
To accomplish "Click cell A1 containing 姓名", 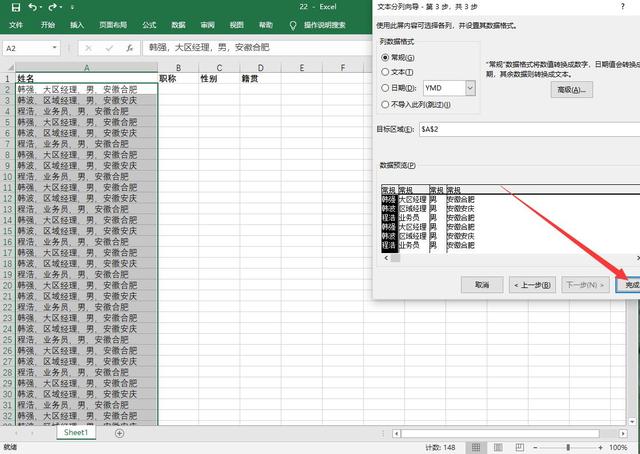I will [87, 78].
